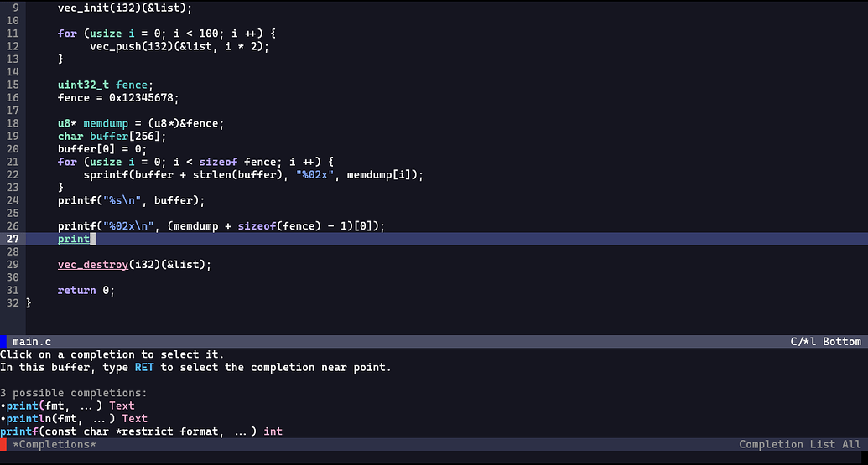Click line number 27 in the gutter

(x=13, y=239)
